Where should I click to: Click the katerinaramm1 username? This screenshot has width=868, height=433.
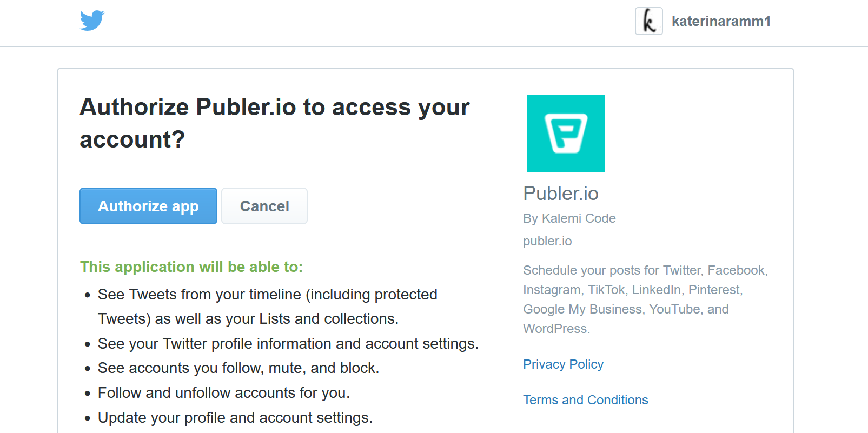[721, 21]
